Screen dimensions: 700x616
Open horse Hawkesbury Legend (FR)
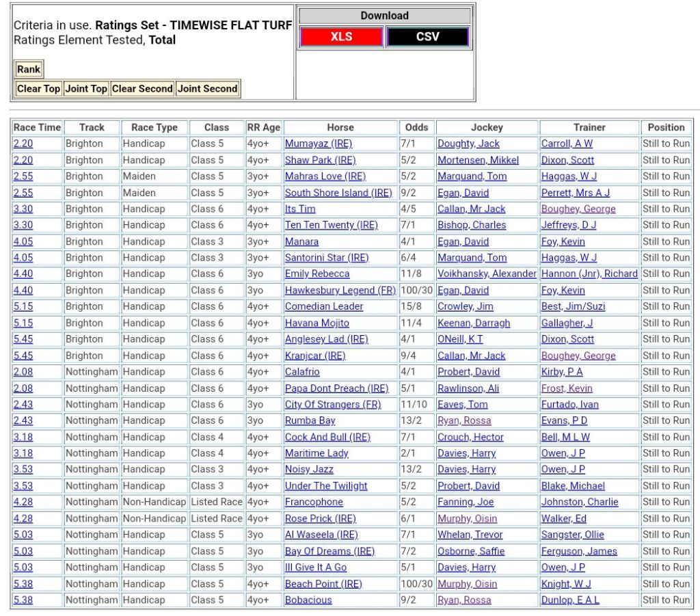point(340,291)
